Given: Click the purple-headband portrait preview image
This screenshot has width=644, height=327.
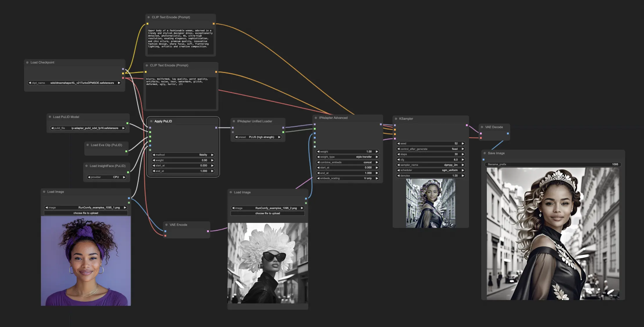Looking at the screenshot, I should (86, 261).
